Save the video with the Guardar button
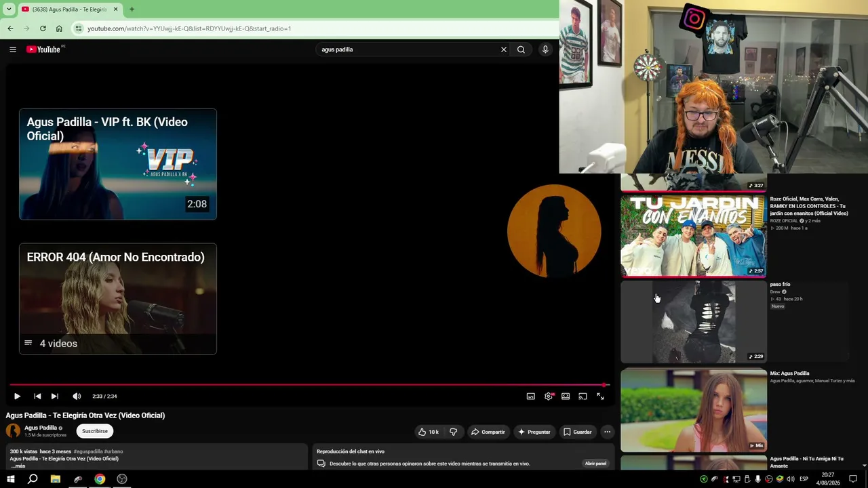868x488 pixels. (x=578, y=432)
